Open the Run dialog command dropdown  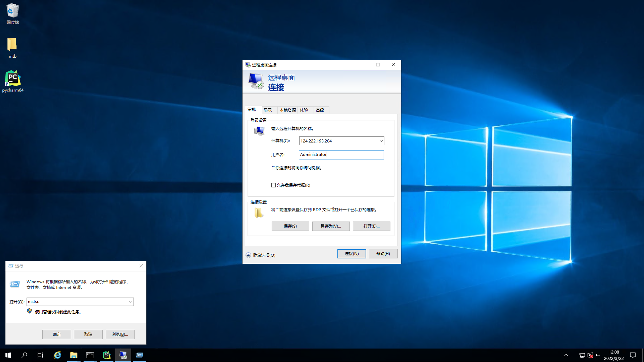[x=130, y=302]
